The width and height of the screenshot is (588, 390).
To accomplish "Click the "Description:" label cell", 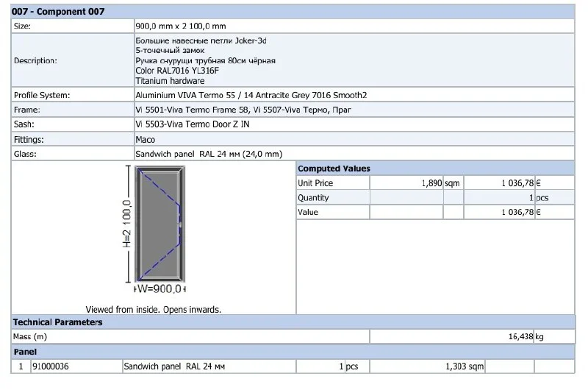I will (35, 60).
